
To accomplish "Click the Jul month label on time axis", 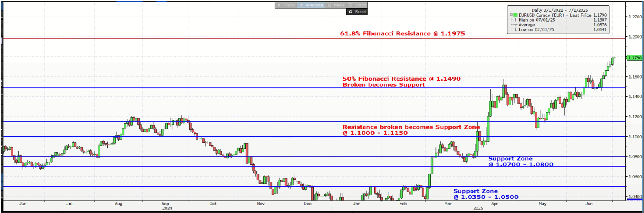I will click(70, 204).
